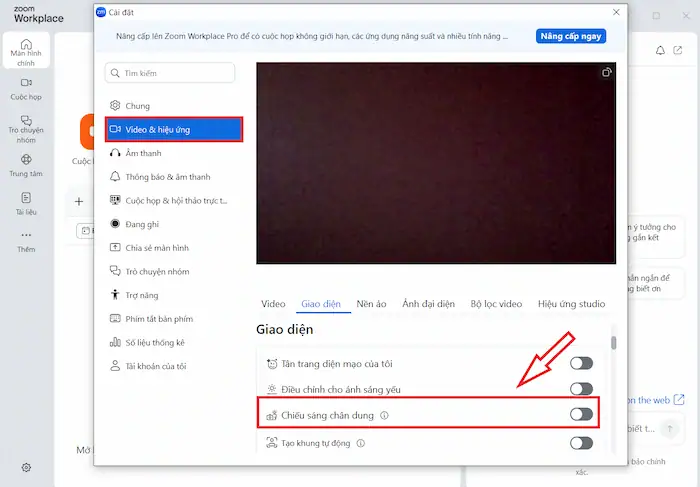The image size is (700, 487).
Task: Open Tài liệu in left navigation
Action: coord(26,202)
